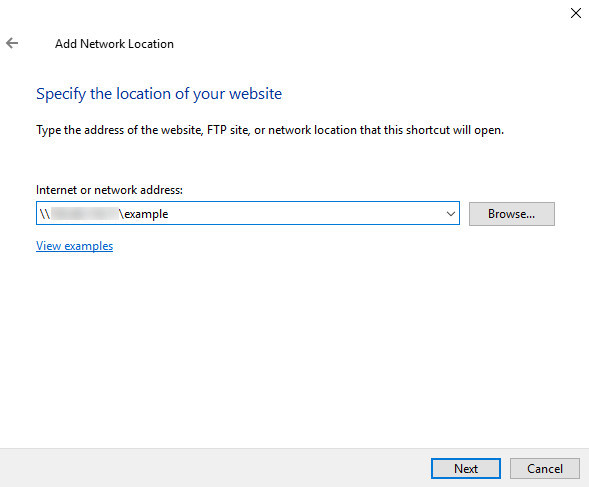Cancel the network location wizard
The image size is (589, 487).
545,469
